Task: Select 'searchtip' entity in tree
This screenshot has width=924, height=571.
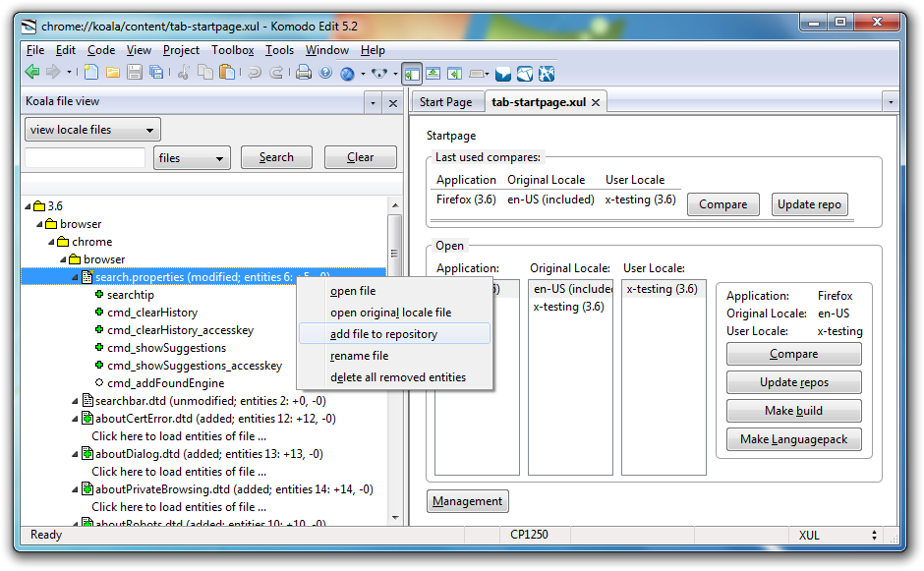Action: pos(130,295)
